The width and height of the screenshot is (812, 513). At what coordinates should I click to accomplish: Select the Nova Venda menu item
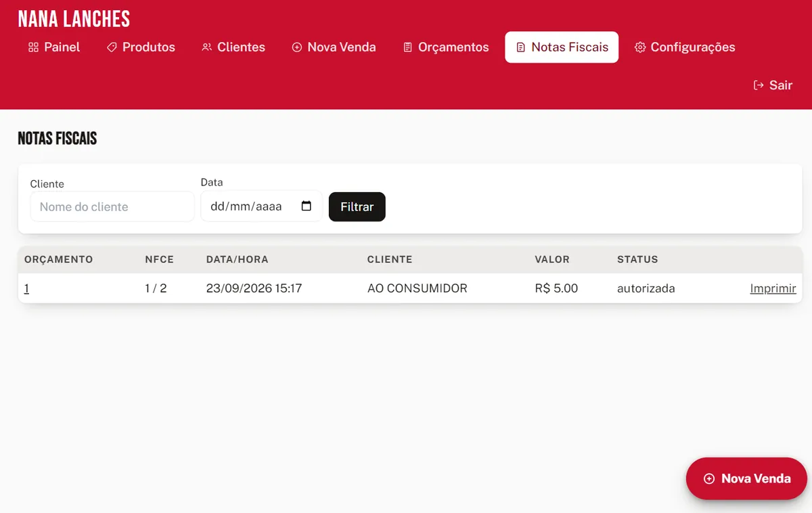pyautogui.click(x=334, y=47)
